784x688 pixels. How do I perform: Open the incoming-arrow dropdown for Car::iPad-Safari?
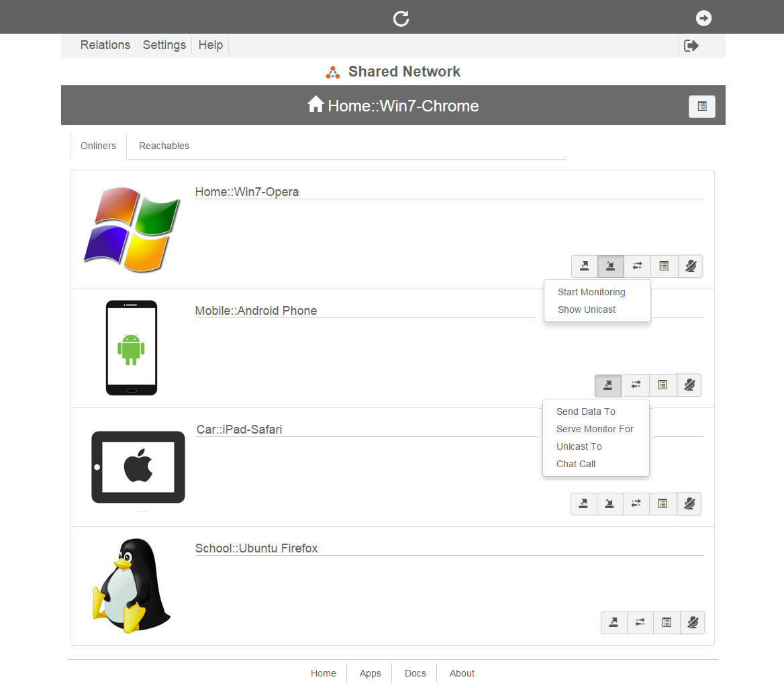pos(609,504)
